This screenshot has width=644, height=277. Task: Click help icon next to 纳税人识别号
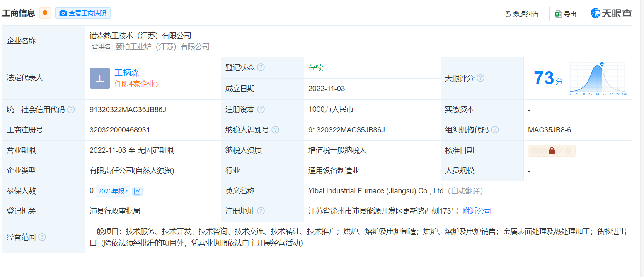click(275, 130)
